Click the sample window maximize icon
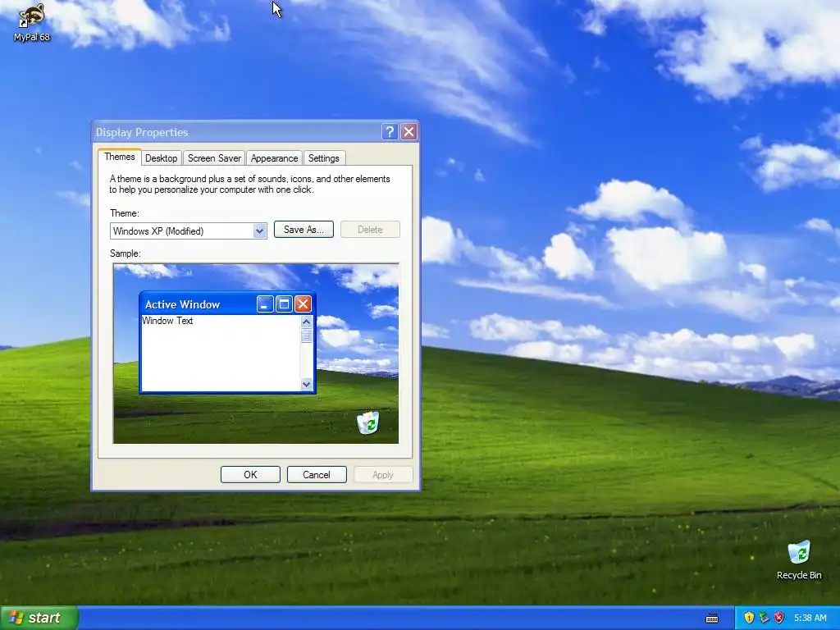This screenshot has height=630, width=840. click(x=284, y=304)
